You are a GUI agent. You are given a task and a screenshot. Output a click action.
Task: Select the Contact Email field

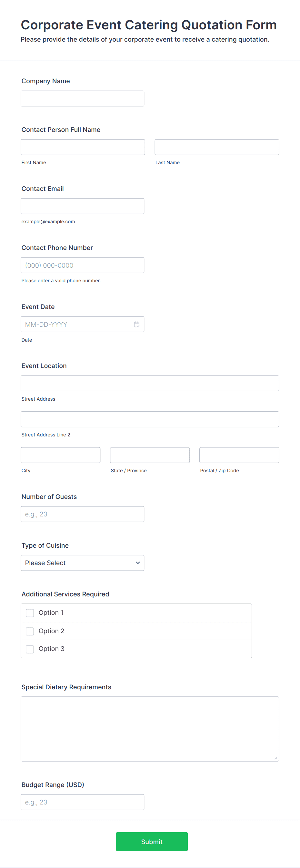(82, 206)
